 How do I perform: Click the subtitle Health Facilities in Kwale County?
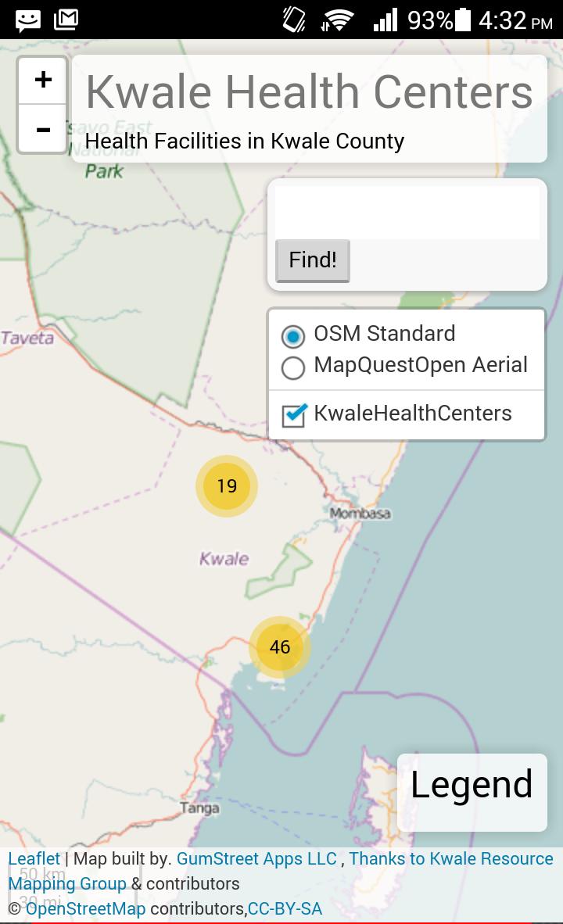245,141
